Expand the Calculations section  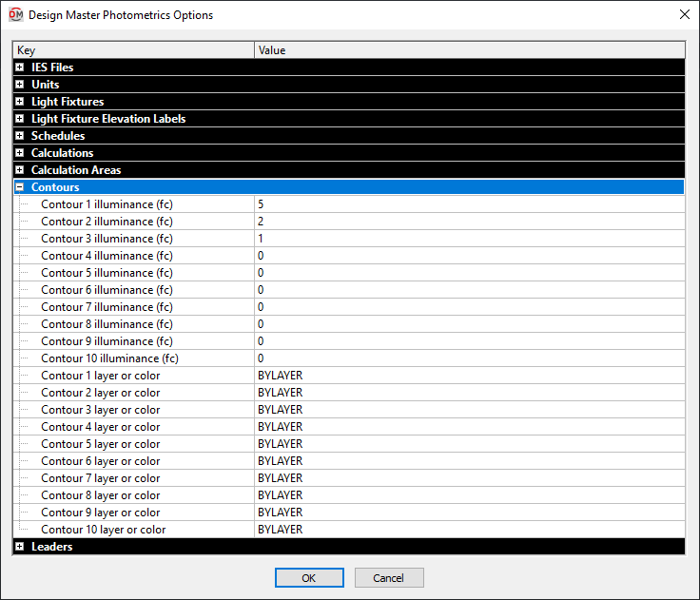coord(20,153)
